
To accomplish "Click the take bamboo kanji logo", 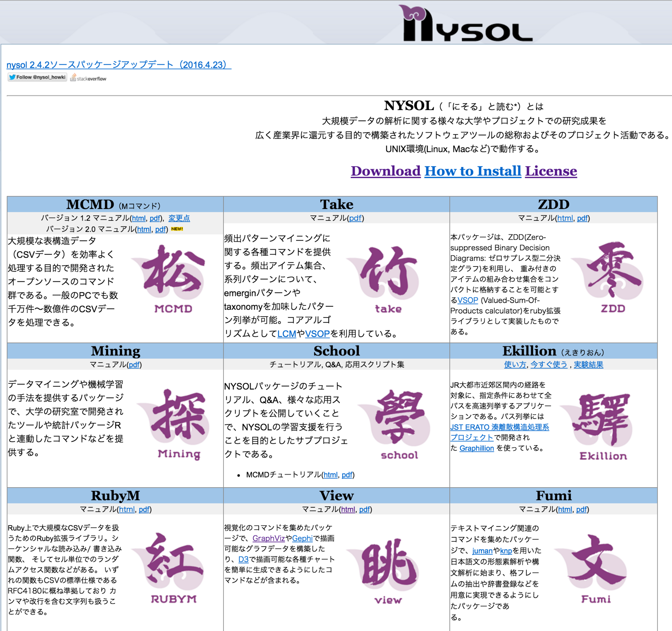I will pos(383,280).
